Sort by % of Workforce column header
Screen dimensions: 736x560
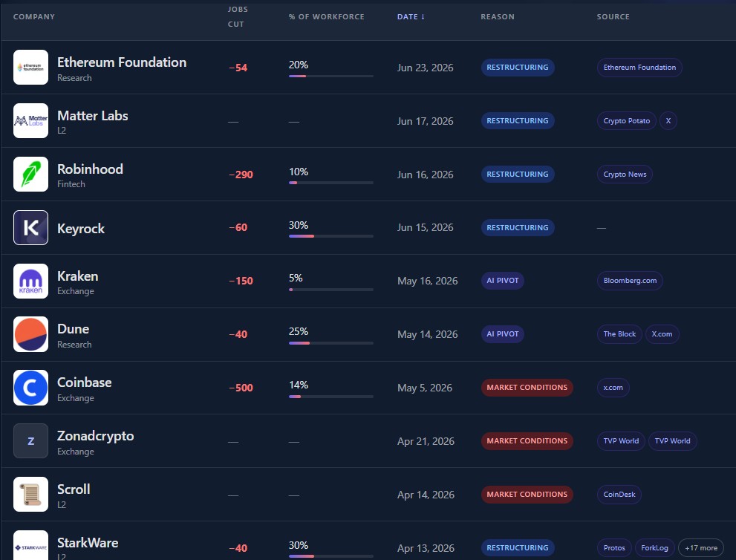326,16
